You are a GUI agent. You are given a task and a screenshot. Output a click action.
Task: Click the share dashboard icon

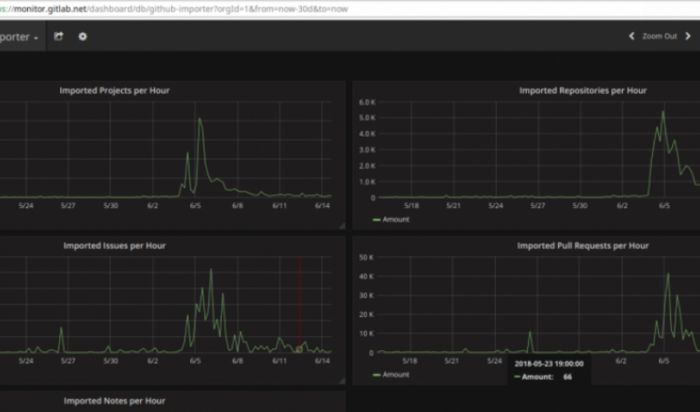click(58, 36)
